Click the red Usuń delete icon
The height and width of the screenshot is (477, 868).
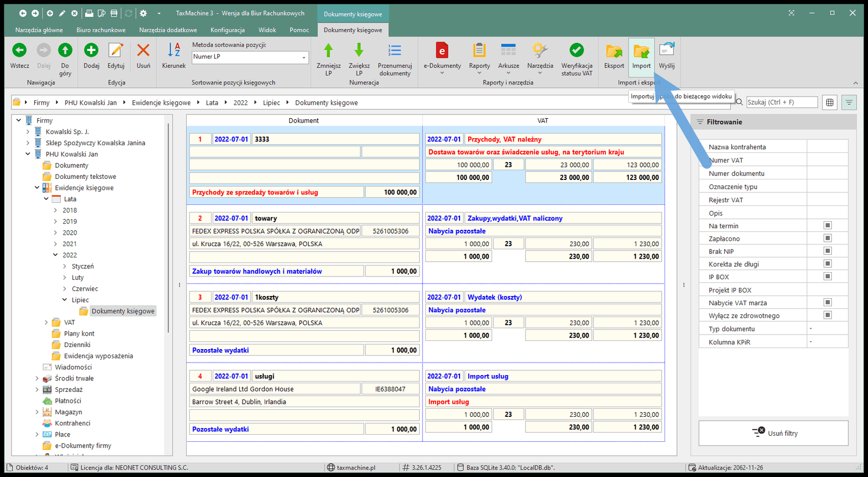143,51
